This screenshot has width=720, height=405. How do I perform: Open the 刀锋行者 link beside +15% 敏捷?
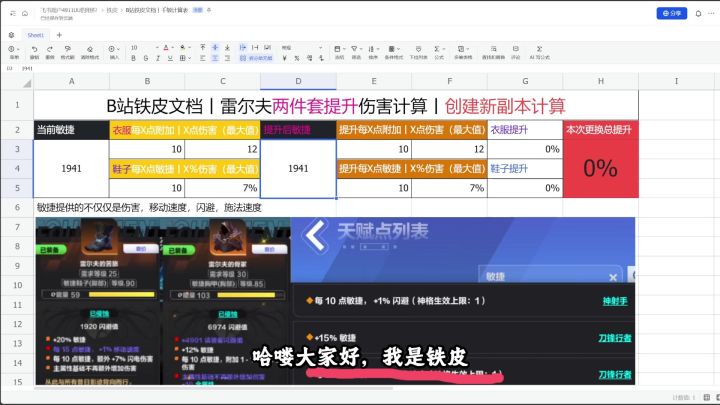coord(615,338)
